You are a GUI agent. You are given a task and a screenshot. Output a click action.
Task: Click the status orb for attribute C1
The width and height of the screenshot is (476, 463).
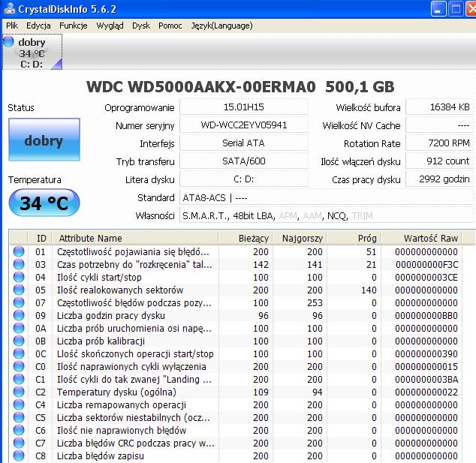[x=19, y=379]
